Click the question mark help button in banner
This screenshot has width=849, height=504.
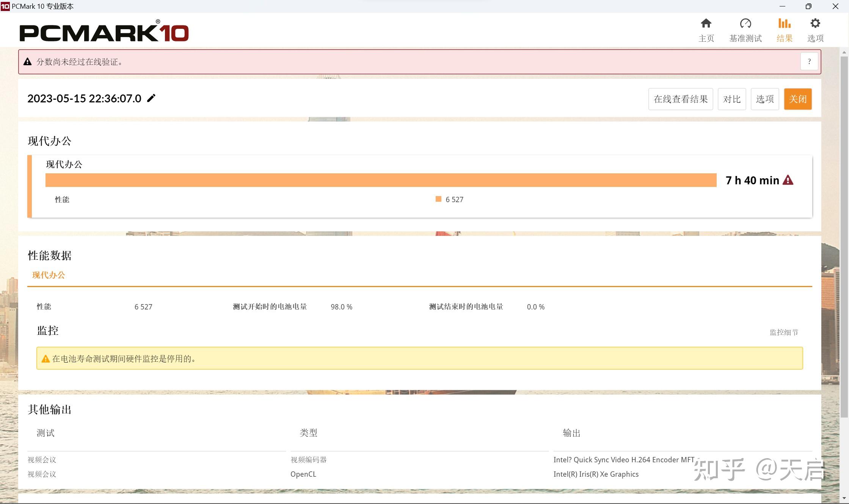tap(809, 61)
